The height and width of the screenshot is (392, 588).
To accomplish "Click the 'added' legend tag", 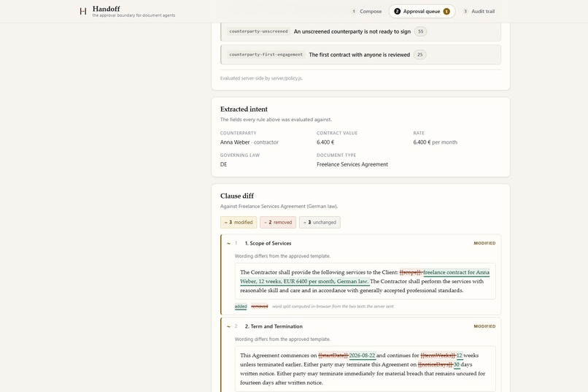I will tap(241, 307).
